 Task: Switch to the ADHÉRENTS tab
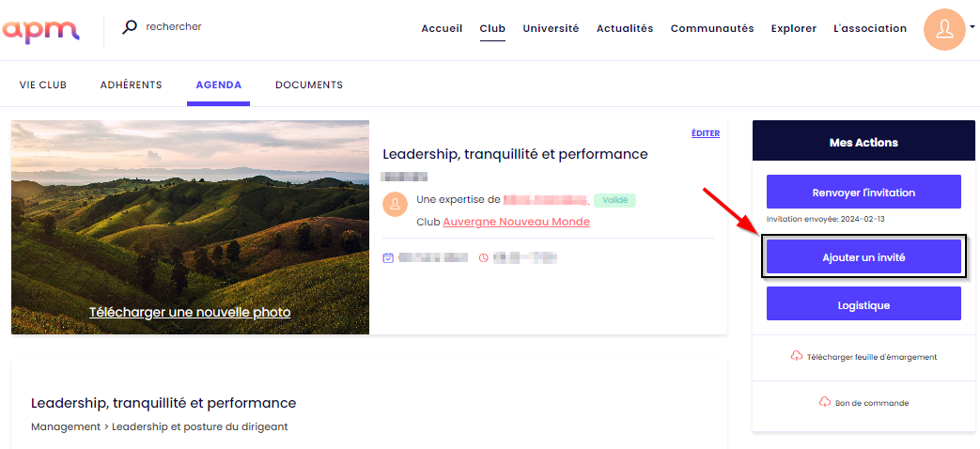point(132,85)
